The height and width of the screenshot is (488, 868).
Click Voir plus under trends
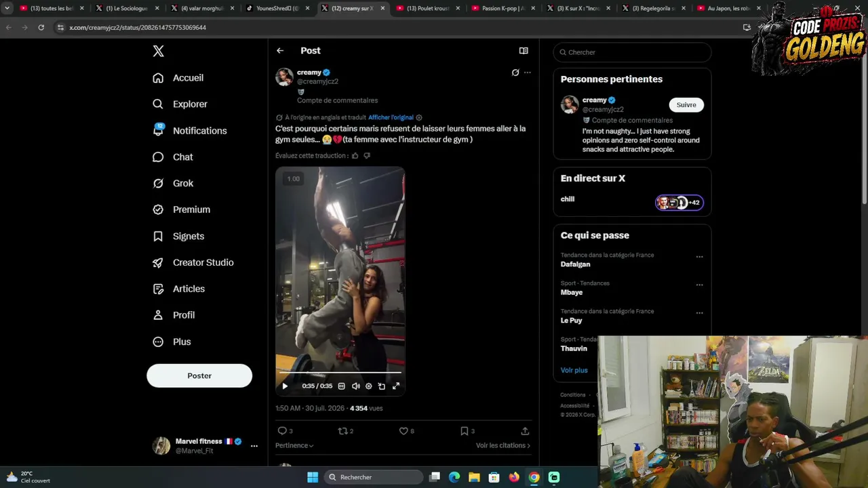point(574,370)
